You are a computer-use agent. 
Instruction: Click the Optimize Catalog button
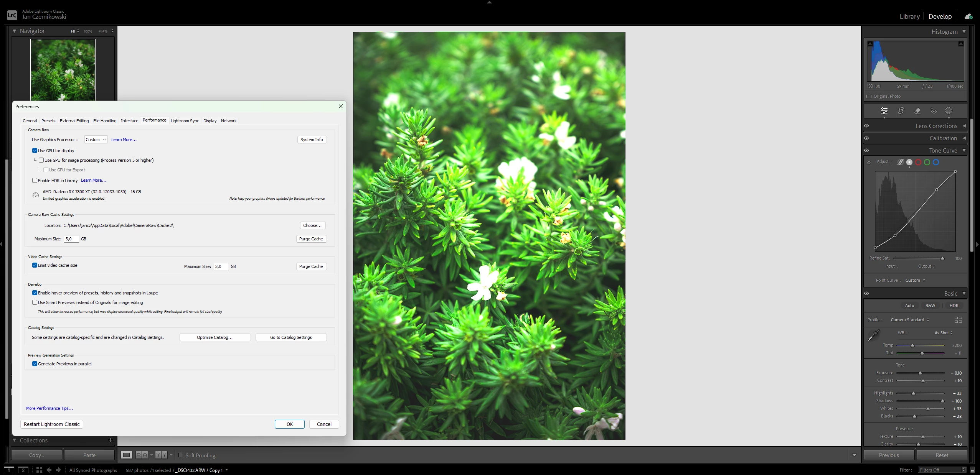click(215, 337)
